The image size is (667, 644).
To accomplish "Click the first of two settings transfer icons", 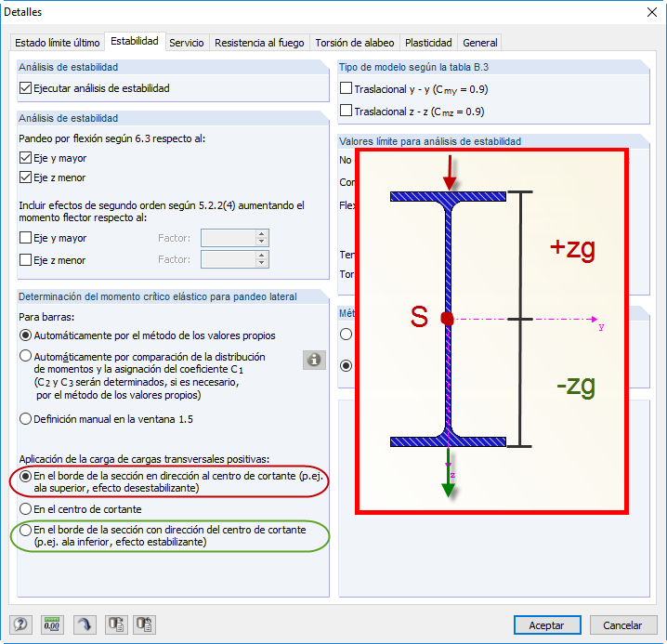I will 116,624.
